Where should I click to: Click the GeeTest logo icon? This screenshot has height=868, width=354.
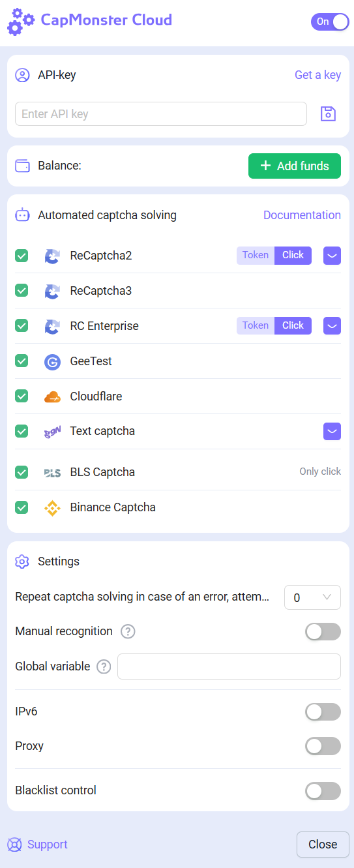tap(52, 361)
